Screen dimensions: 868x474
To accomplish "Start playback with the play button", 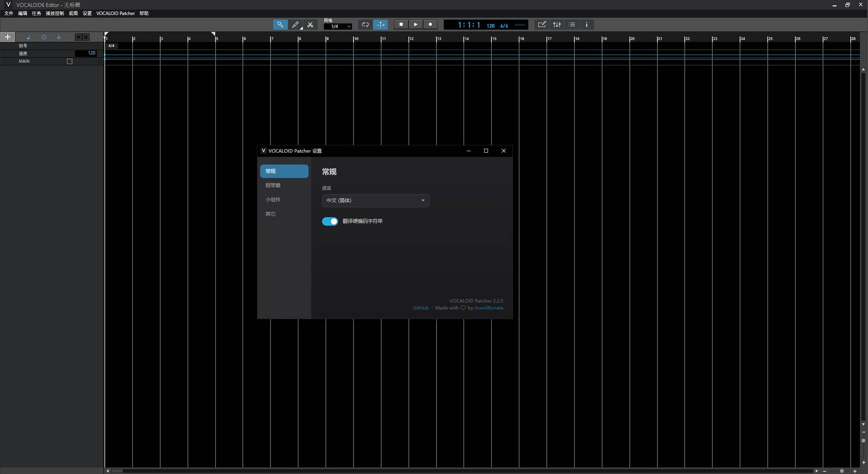I will (415, 24).
